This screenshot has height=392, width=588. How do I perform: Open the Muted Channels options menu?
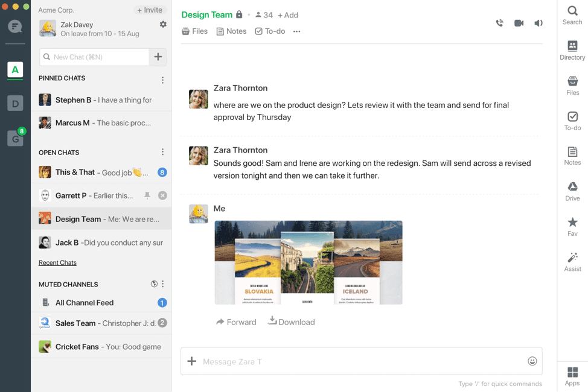click(x=161, y=283)
